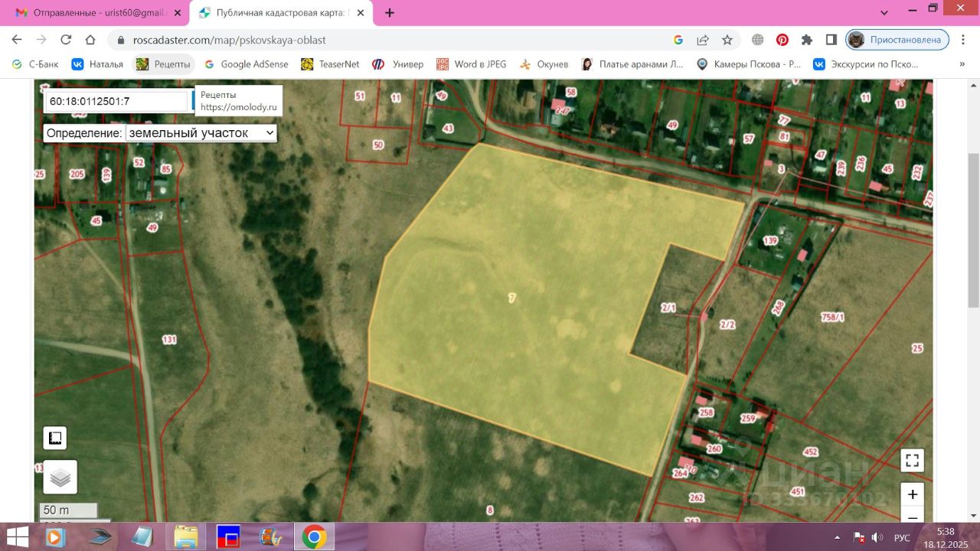
Task: Open Chrome from the Windows taskbar
Action: (314, 537)
